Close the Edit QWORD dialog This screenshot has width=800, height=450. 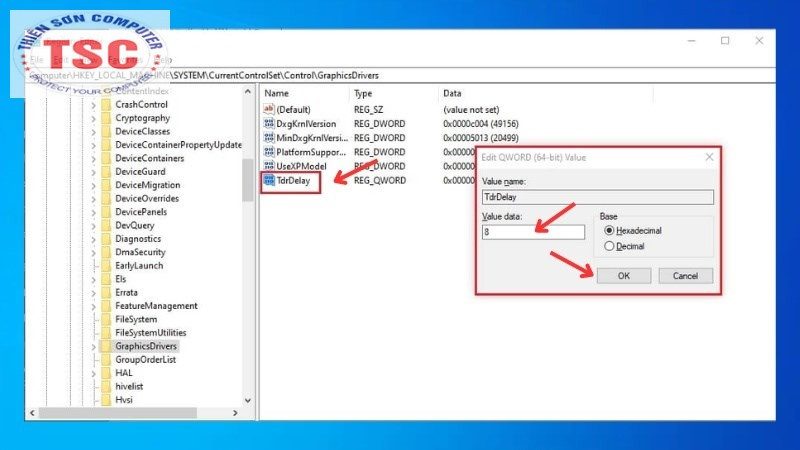[x=709, y=157]
